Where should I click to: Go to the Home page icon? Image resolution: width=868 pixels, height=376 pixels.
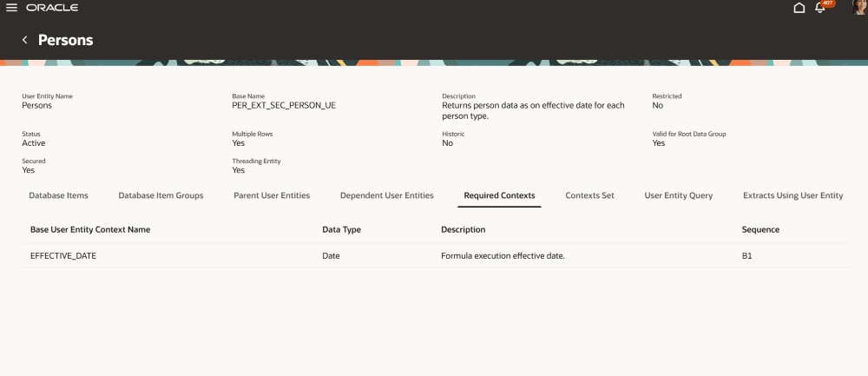pyautogui.click(x=799, y=8)
